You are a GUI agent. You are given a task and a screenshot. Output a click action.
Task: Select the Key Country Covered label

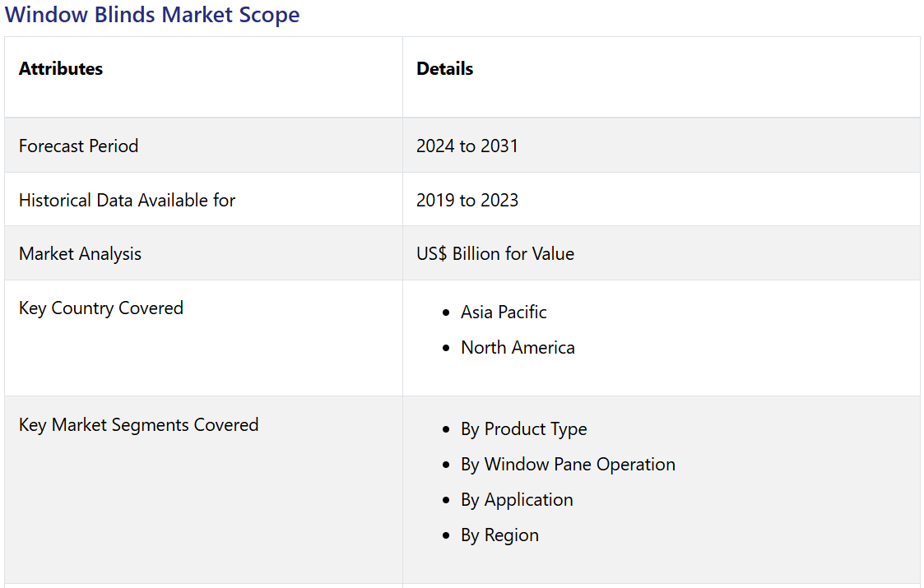[100, 308]
